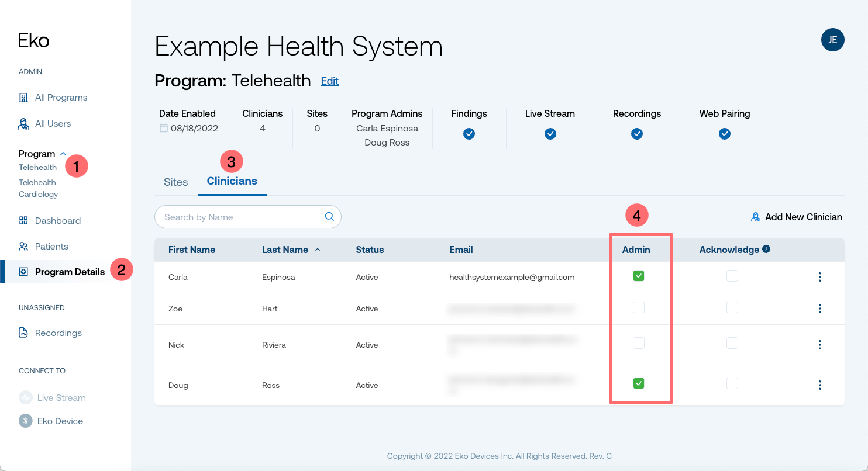Click the Eko Device Bluetooth icon
Image resolution: width=868 pixels, height=471 pixels.
26,421
